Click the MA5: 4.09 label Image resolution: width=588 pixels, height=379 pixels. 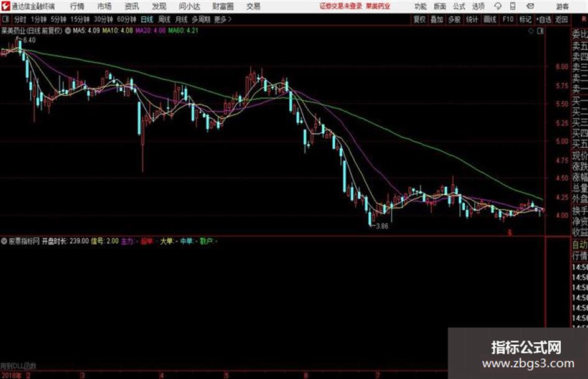pyautogui.click(x=86, y=30)
